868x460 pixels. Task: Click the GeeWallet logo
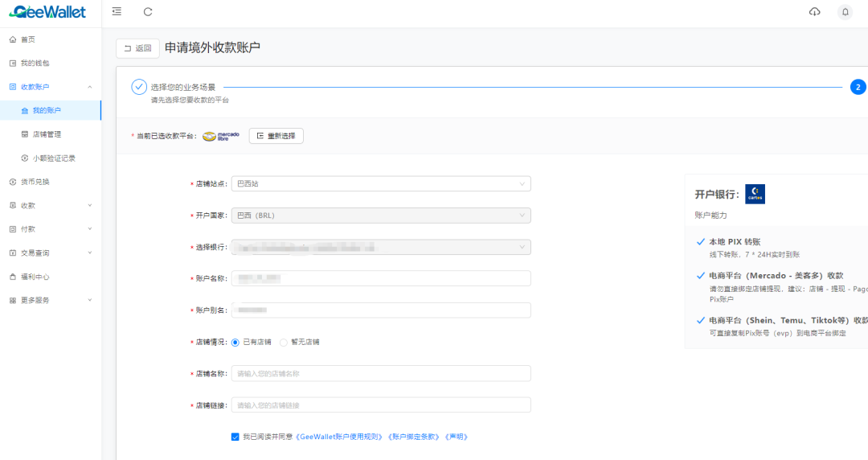[x=47, y=11]
